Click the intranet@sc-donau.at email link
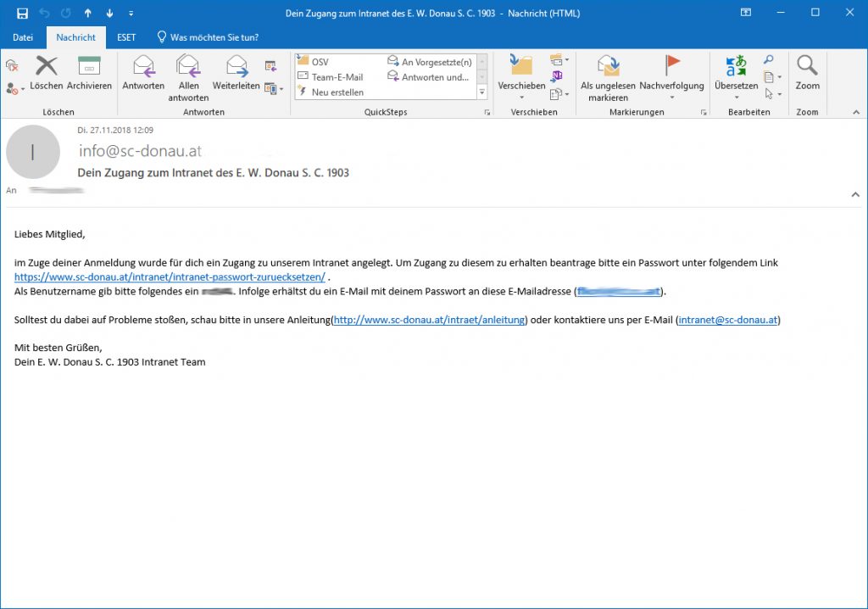Image resolution: width=868 pixels, height=609 pixels. click(x=728, y=320)
